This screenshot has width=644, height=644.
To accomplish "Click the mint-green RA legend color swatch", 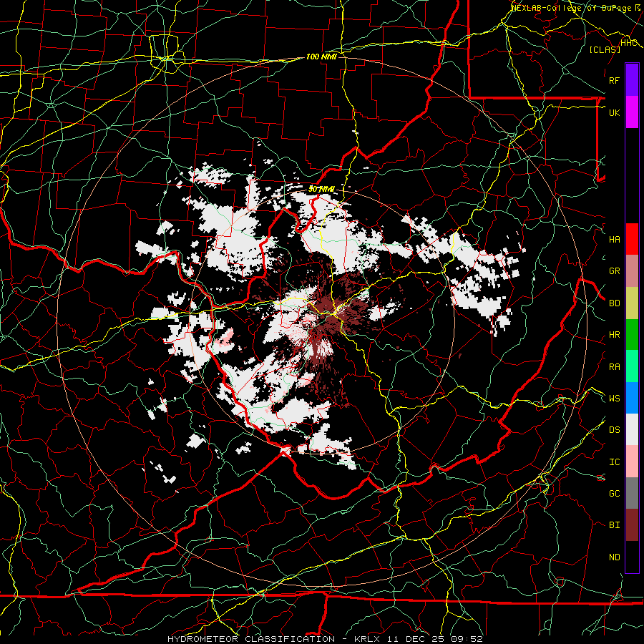I will pyautogui.click(x=632, y=366).
